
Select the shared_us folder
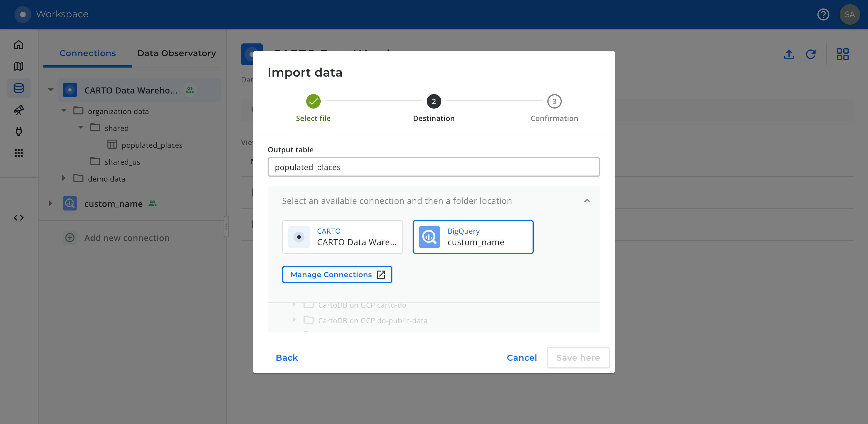pyautogui.click(x=122, y=162)
